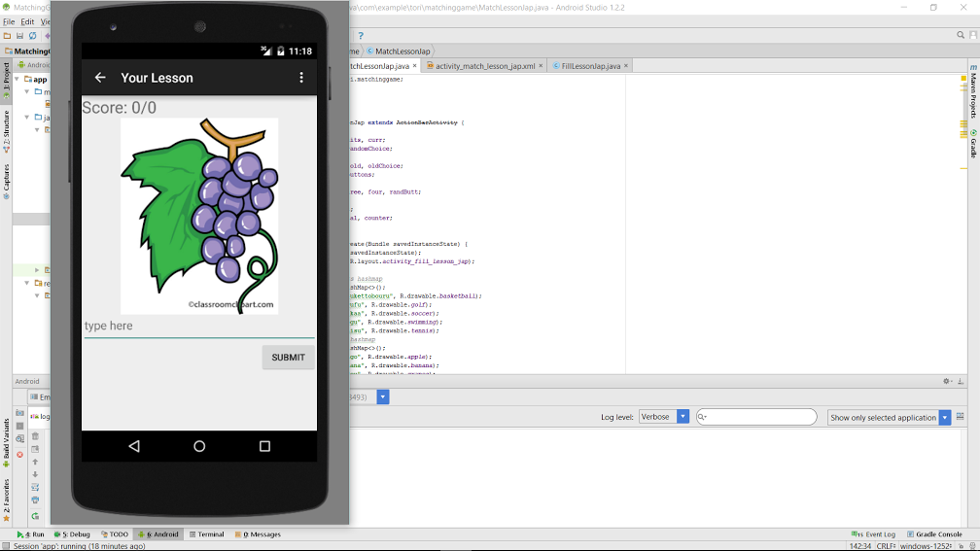Tap the grapes picture in the emulator
The height and width of the screenshot is (551, 980).
coord(199,216)
